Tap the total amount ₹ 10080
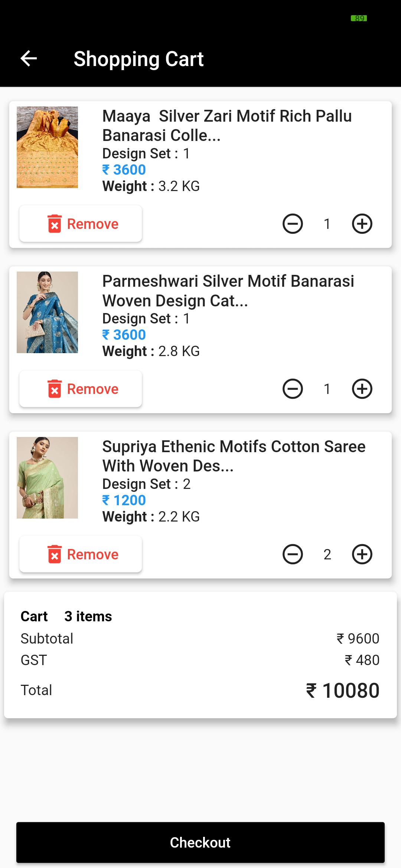Image resolution: width=401 pixels, height=868 pixels. click(x=343, y=691)
